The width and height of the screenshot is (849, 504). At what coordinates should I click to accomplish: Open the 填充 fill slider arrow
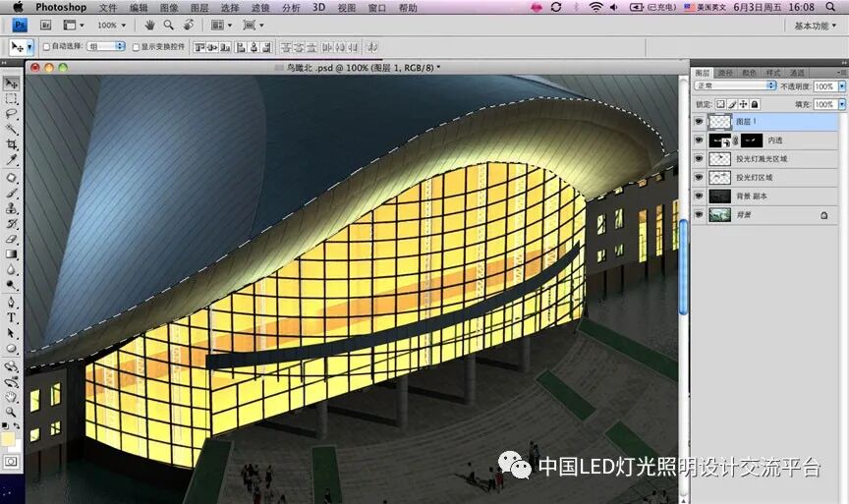click(x=842, y=104)
